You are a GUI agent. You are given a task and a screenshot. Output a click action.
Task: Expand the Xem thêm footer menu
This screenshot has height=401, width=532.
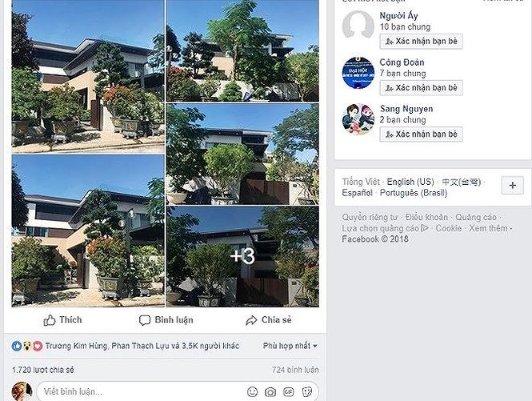490,228
